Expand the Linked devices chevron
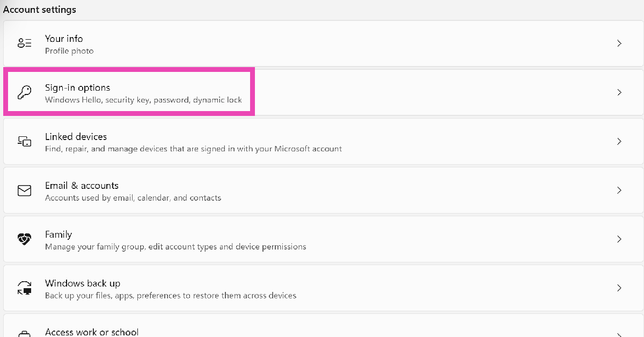644x337 pixels. click(x=619, y=142)
